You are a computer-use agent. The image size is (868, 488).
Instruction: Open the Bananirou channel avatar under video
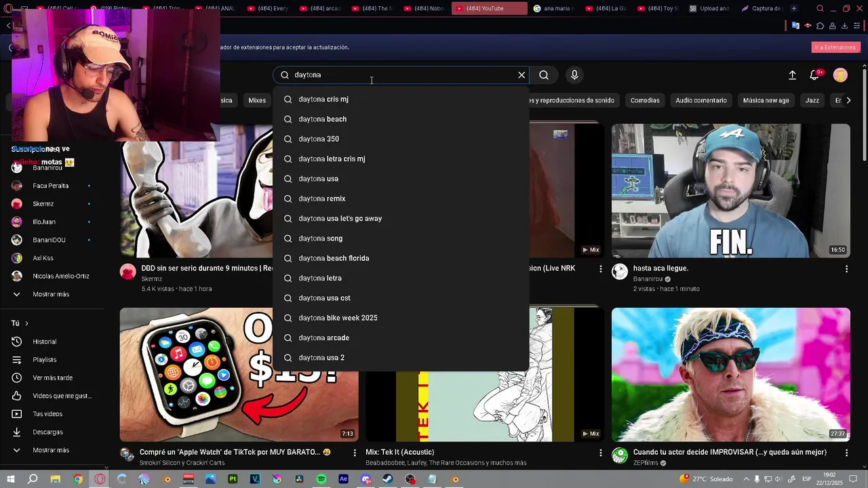click(620, 272)
